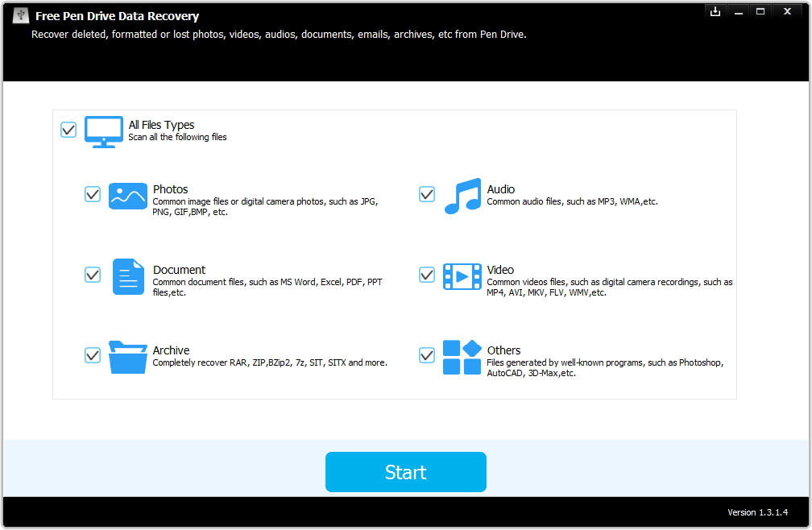Click 'Common image files or digital camera photos' description

pyautogui.click(x=265, y=206)
